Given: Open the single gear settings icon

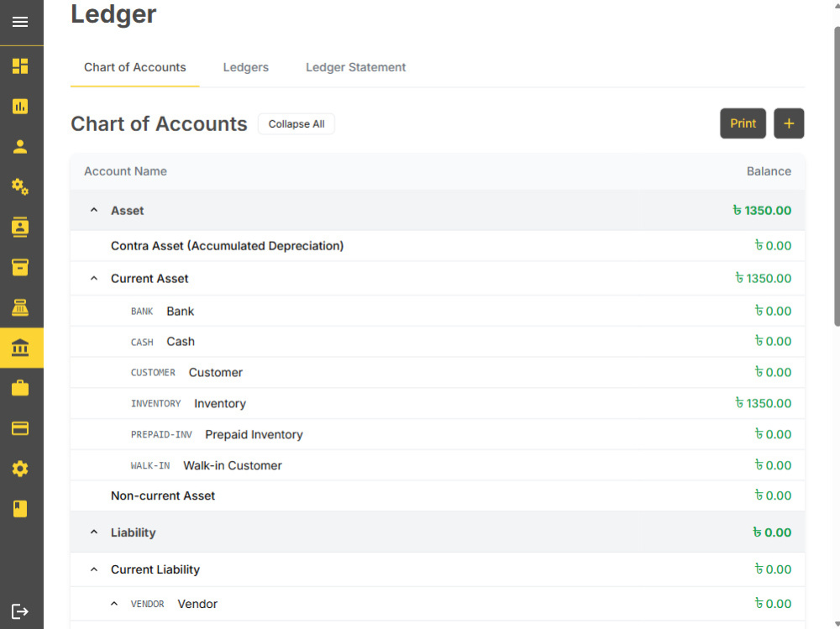Looking at the screenshot, I should [20, 469].
